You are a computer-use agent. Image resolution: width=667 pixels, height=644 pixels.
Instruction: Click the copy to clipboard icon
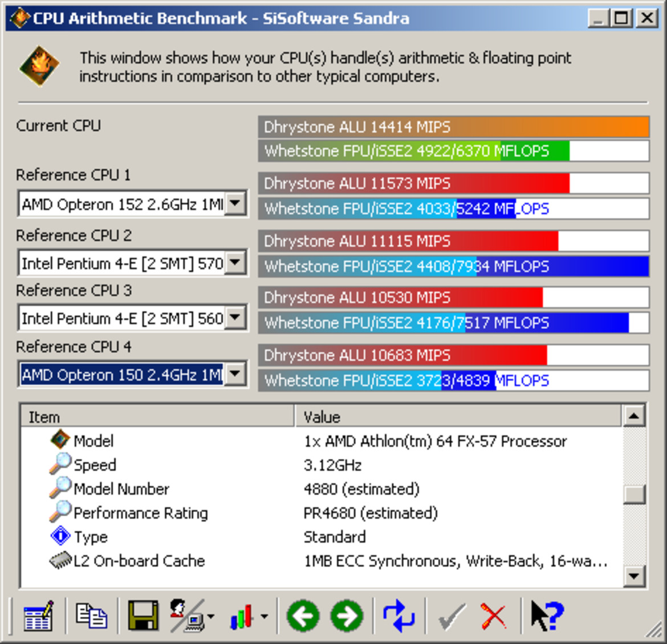(x=91, y=616)
